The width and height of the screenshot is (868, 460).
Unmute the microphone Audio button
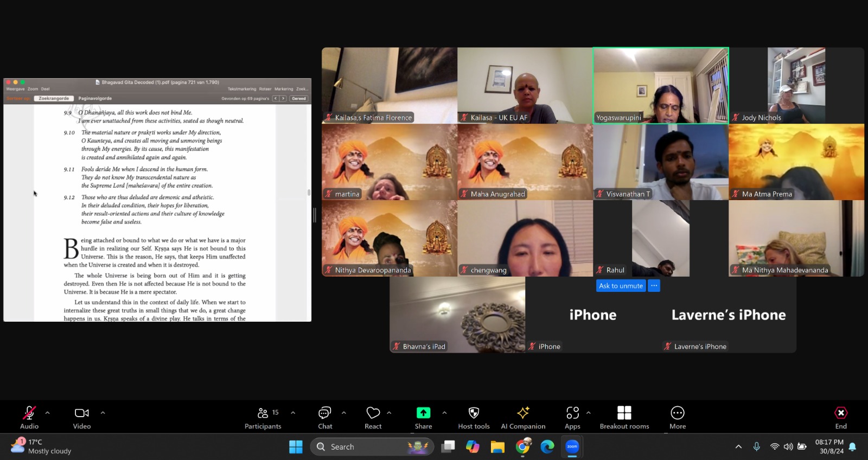pyautogui.click(x=29, y=418)
